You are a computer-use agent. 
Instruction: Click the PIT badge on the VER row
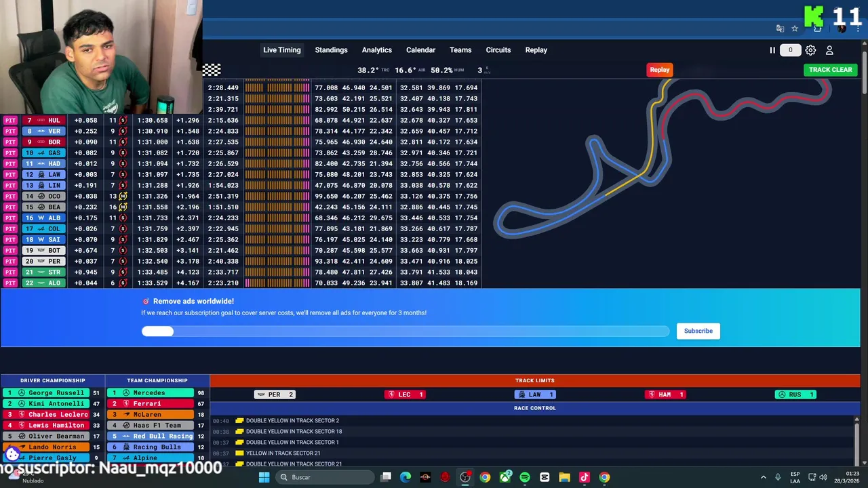[x=10, y=131]
